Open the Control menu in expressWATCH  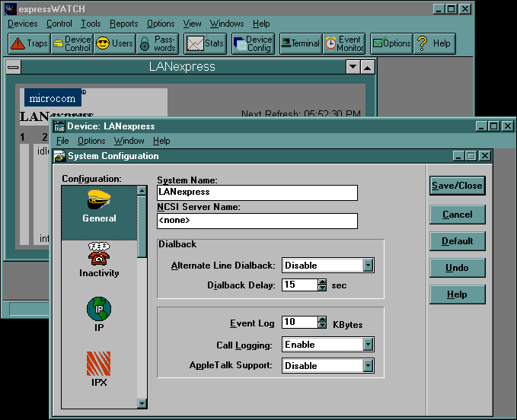tap(59, 24)
